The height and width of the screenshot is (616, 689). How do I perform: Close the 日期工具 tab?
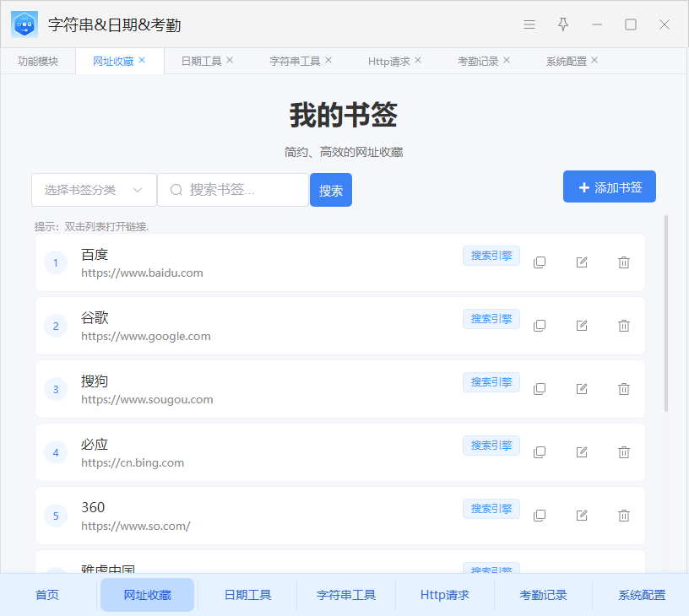click(x=230, y=60)
